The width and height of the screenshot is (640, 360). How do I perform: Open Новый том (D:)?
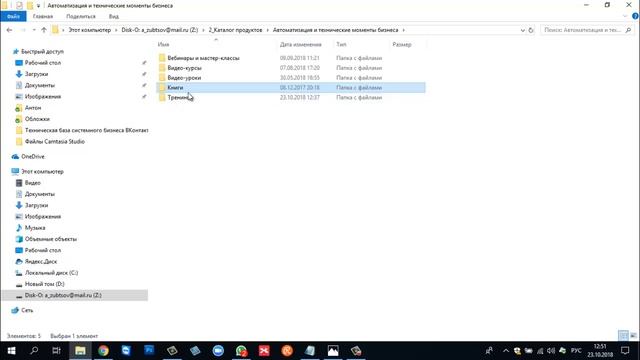click(44, 284)
